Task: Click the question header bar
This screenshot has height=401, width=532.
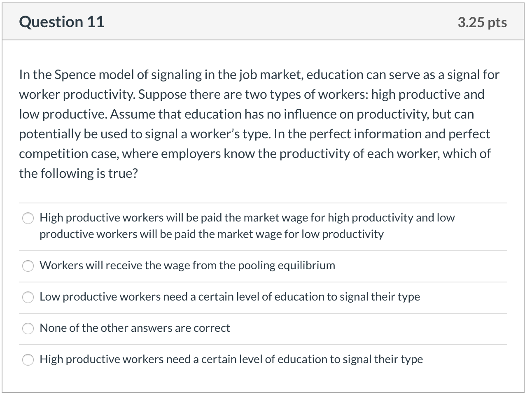Action: 266,21
